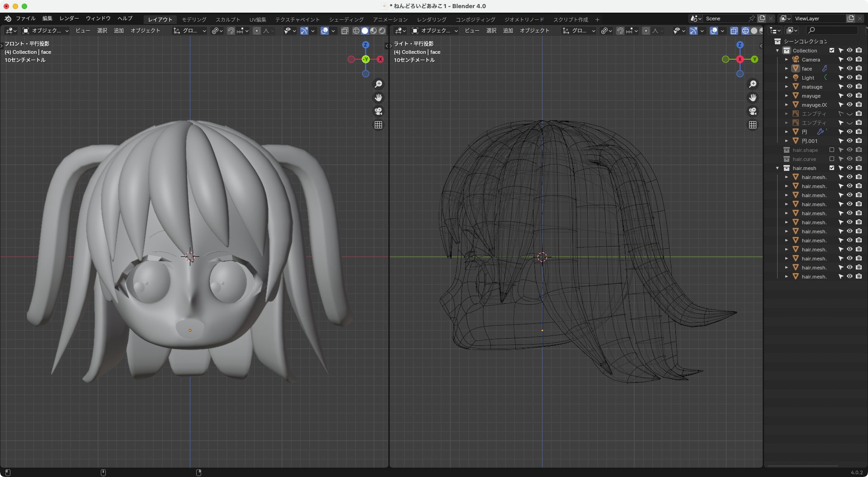This screenshot has width=868, height=477.
Task: Open 追加 menu in left viewport header
Action: pos(119,31)
